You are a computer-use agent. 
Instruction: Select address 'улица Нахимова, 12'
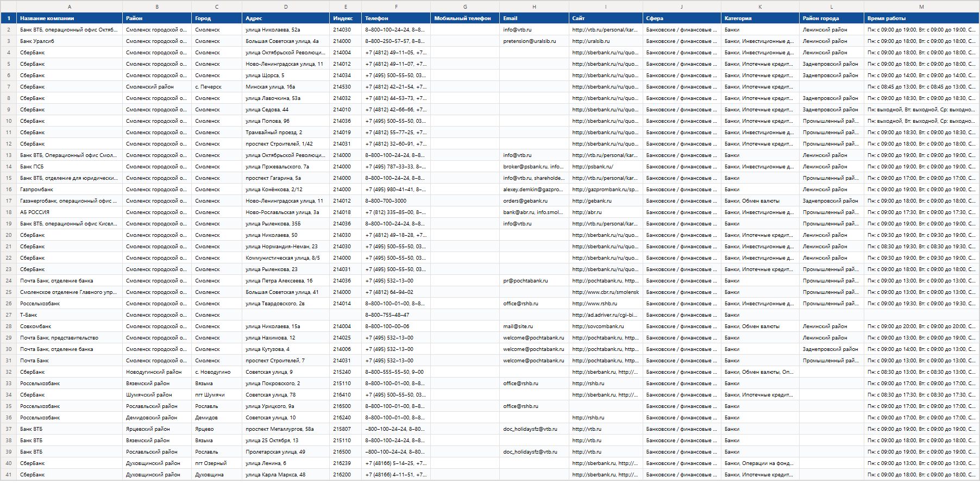286,338
